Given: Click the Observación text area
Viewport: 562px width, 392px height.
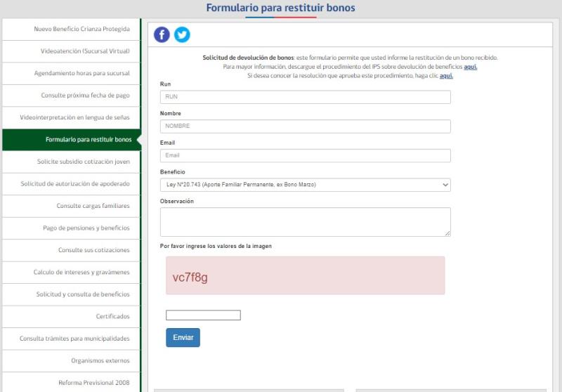Looking at the screenshot, I should (305, 221).
